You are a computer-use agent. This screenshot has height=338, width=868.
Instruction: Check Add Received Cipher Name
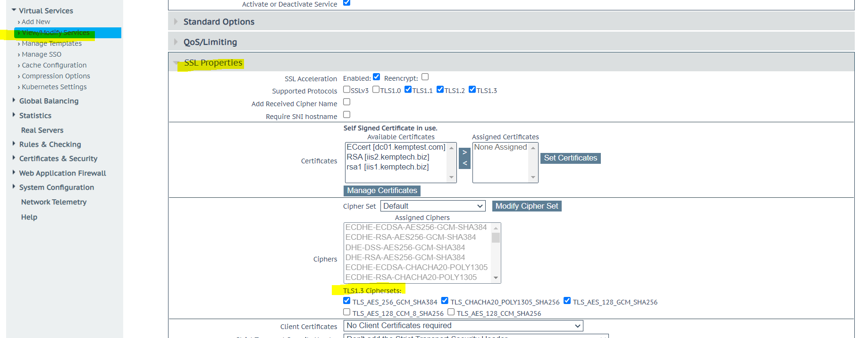click(x=346, y=102)
